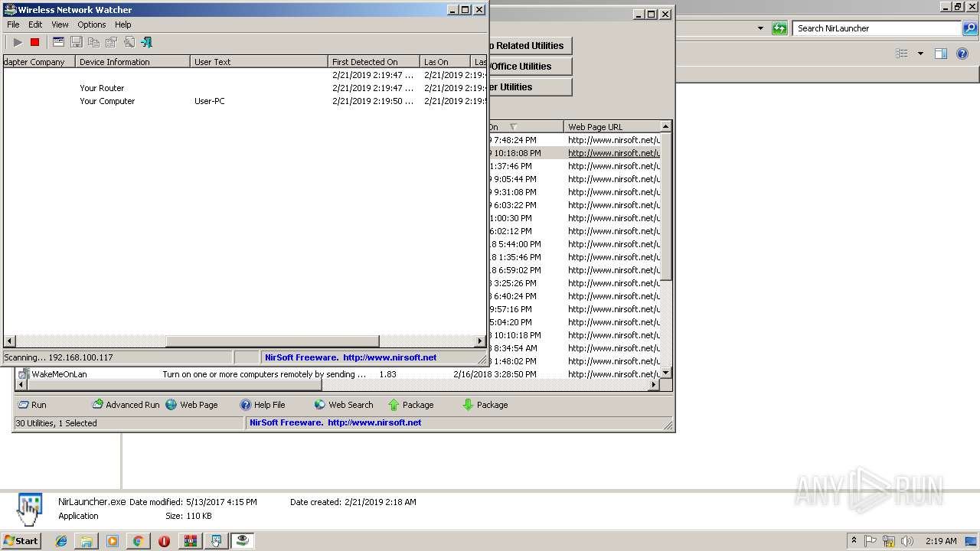Open the Help menu
The width and height of the screenshot is (980, 551).
click(x=123, y=24)
